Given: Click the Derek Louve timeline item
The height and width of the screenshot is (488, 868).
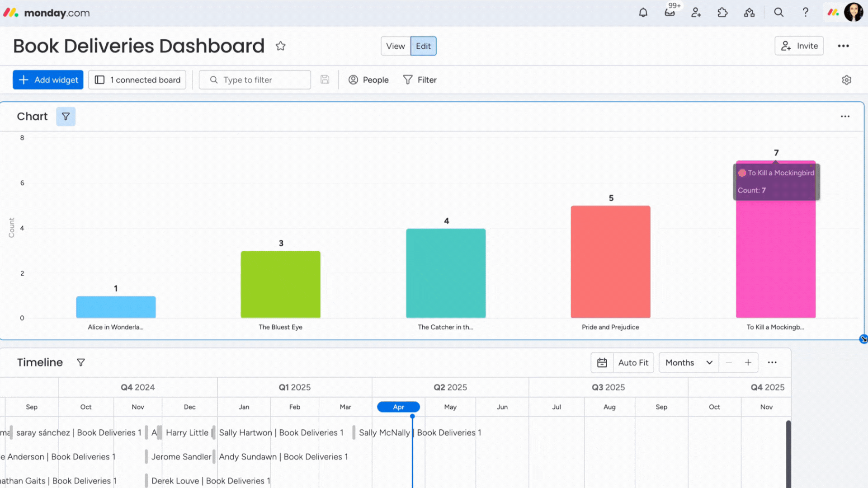Looking at the screenshot, I should tap(211, 481).
